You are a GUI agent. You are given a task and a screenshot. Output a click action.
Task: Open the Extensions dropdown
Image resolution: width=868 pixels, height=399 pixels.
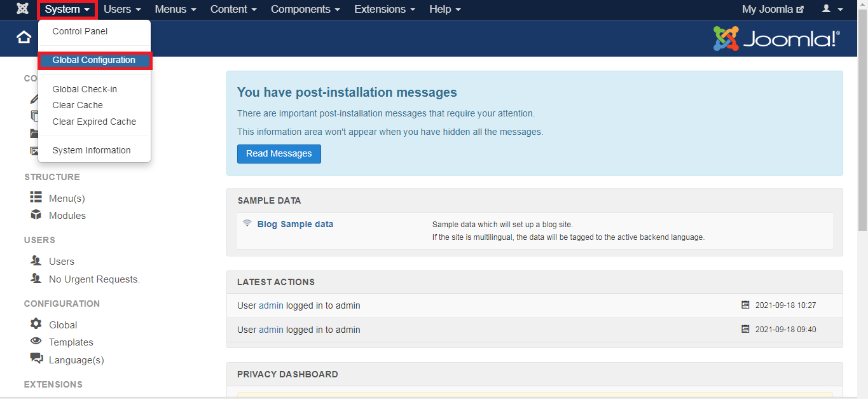[385, 10]
